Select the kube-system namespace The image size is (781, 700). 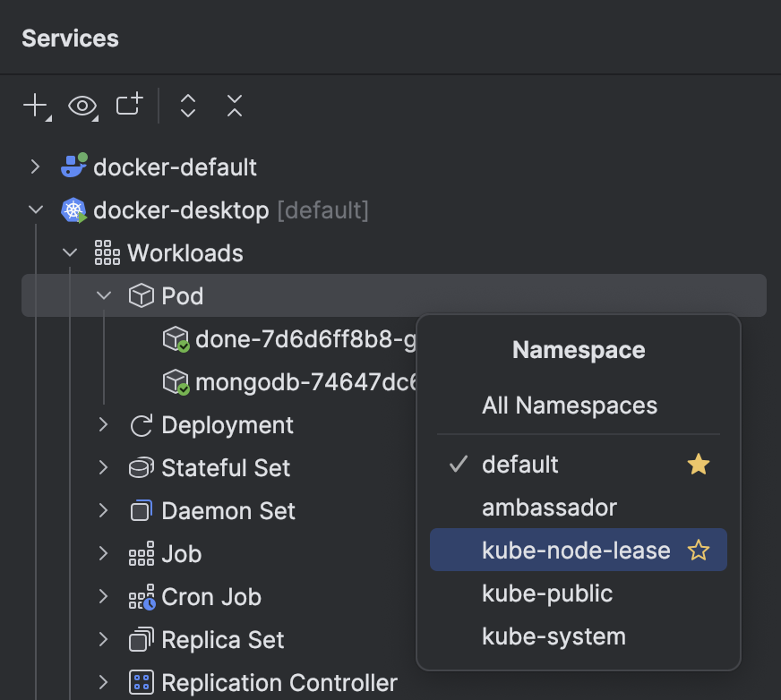click(x=553, y=636)
